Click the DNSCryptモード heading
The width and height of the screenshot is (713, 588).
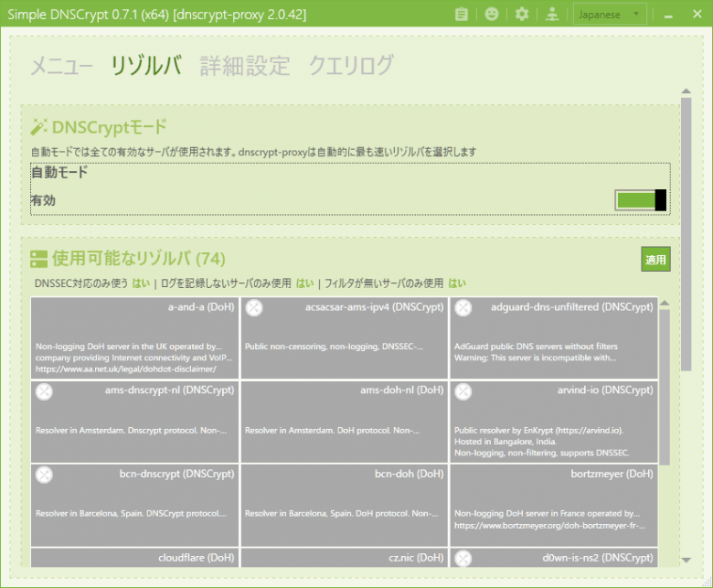coord(110,127)
